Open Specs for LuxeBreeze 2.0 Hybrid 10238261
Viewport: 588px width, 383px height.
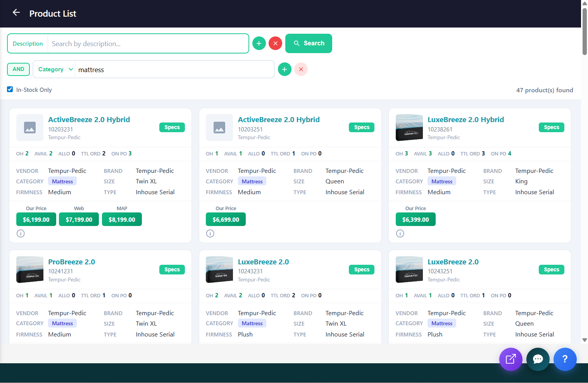pyautogui.click(x=552, y=127)
